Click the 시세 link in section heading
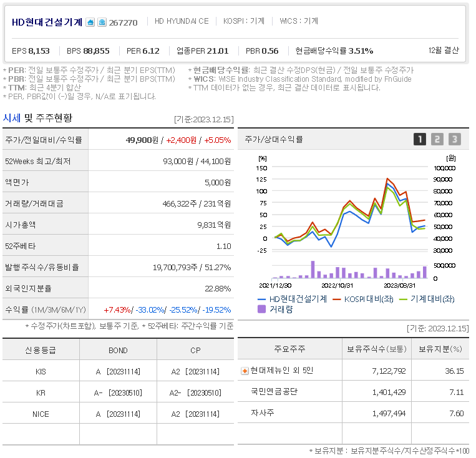The image size is (476, 458). [11, 118]
